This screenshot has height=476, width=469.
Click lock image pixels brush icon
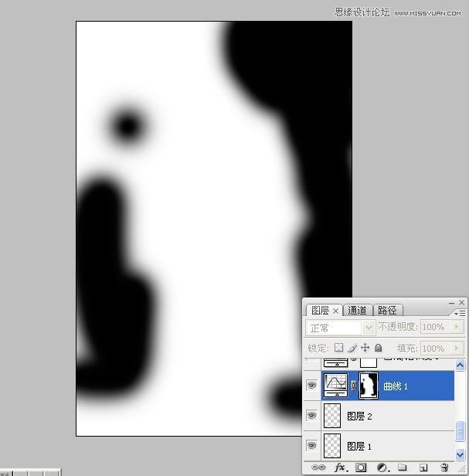click(x=352, y=348)
